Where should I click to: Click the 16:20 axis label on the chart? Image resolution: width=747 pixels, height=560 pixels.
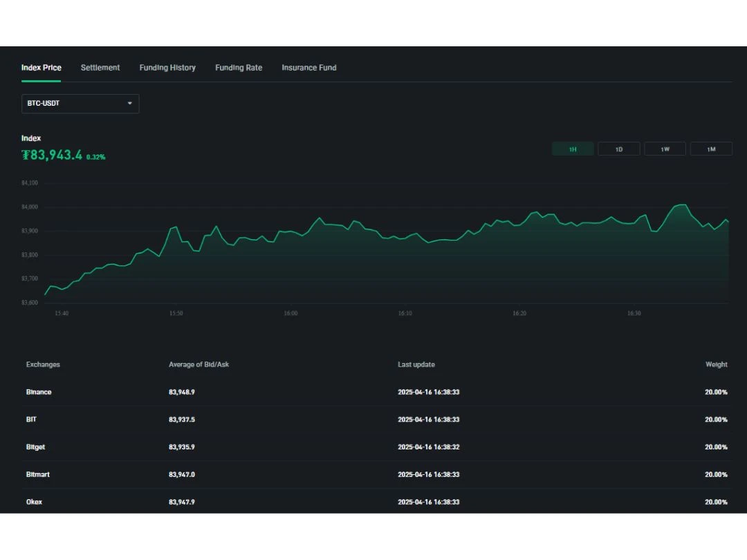519,312
